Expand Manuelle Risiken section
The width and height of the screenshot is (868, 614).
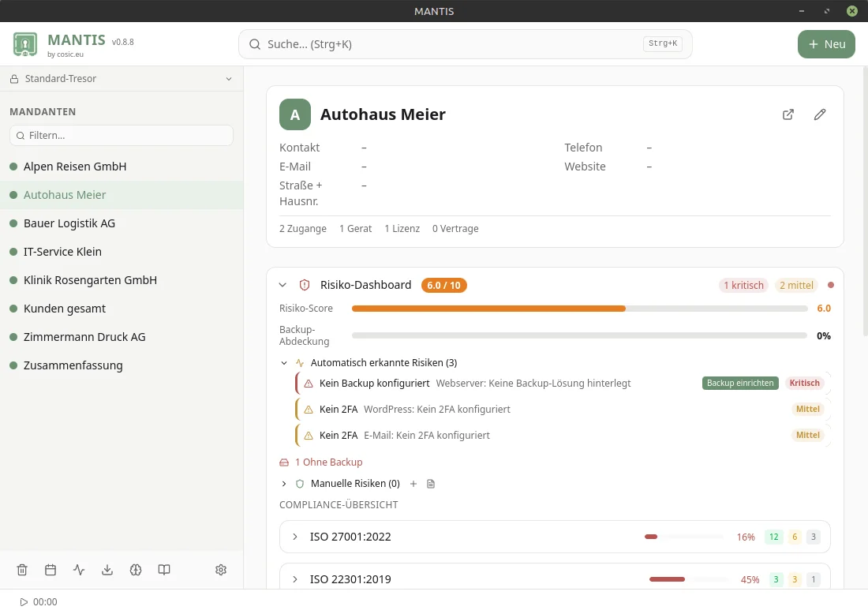pyautogui.click(x=284, y=484)
